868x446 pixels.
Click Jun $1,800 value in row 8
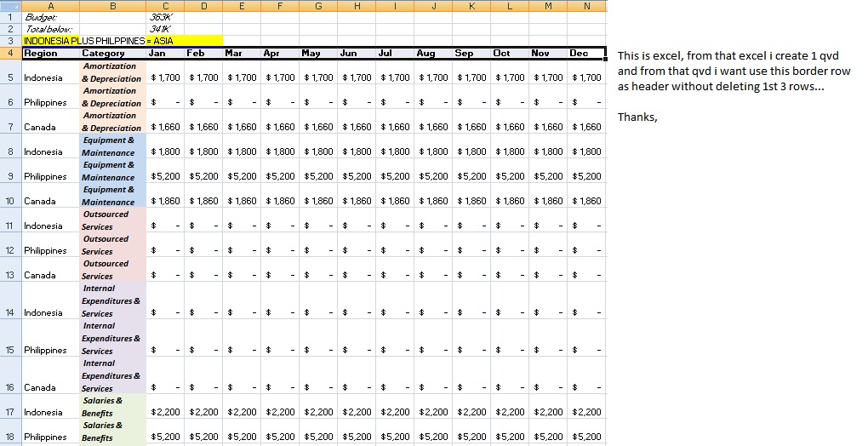[x=357, y=146]
